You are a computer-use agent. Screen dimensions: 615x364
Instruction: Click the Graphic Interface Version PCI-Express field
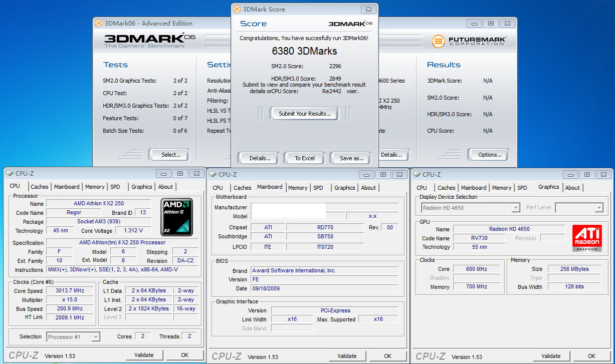pyautogui.click(x=335, y=310)
